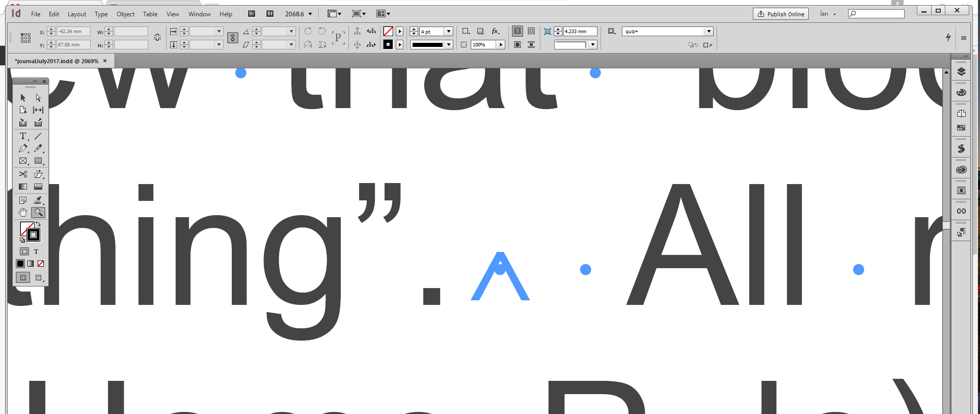This screenshot has height=414, width=980.
Task: Open the Object menu
Action: (x=125, y=14)
